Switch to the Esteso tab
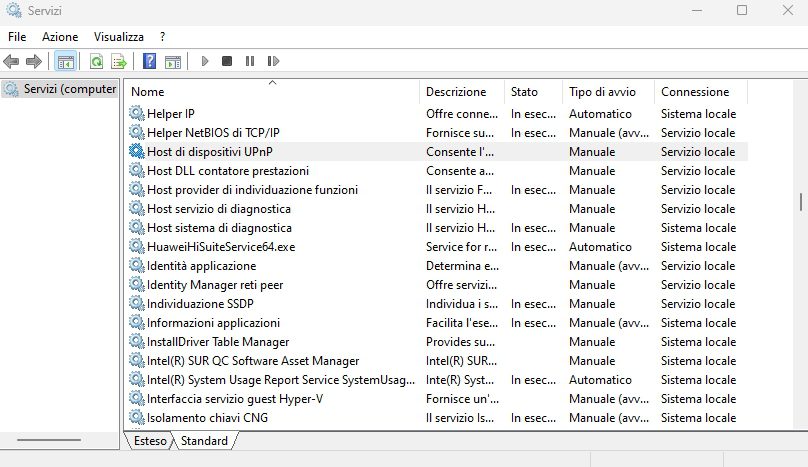 (x=150, y=441)
